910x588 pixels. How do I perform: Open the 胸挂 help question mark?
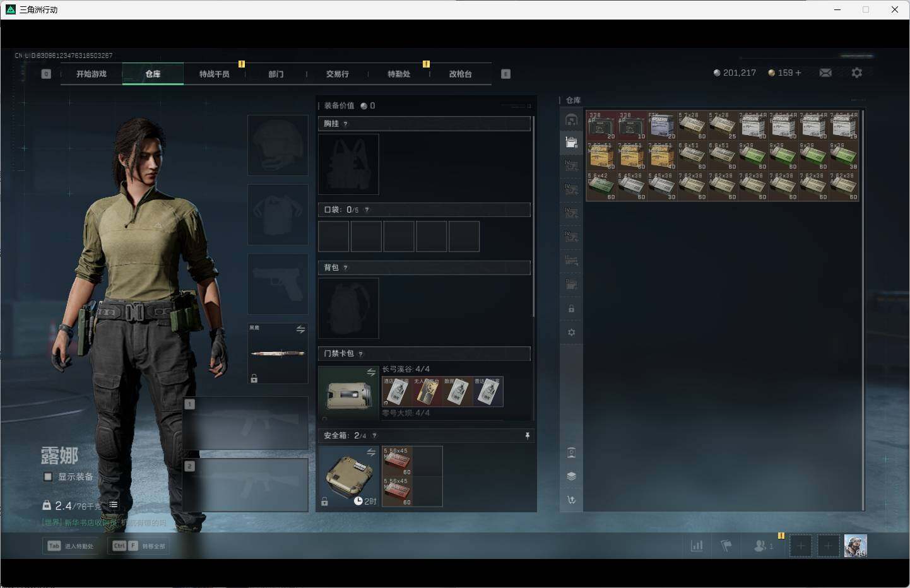(345, 124)
